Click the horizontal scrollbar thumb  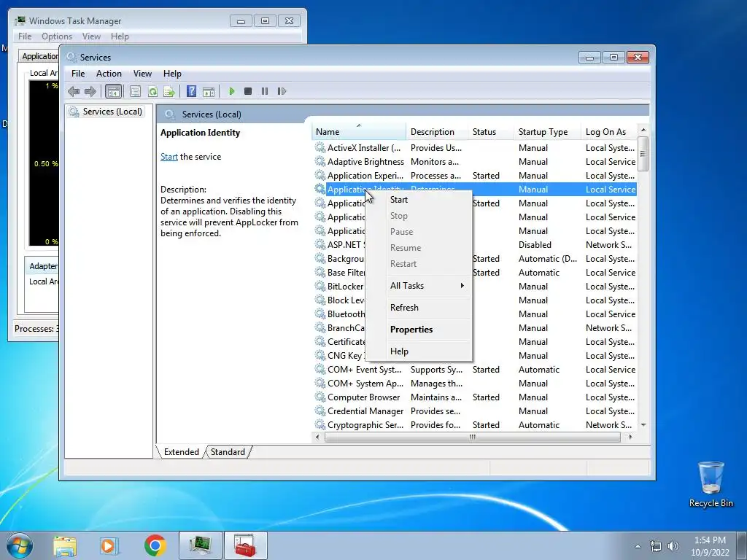click(472, 437)
